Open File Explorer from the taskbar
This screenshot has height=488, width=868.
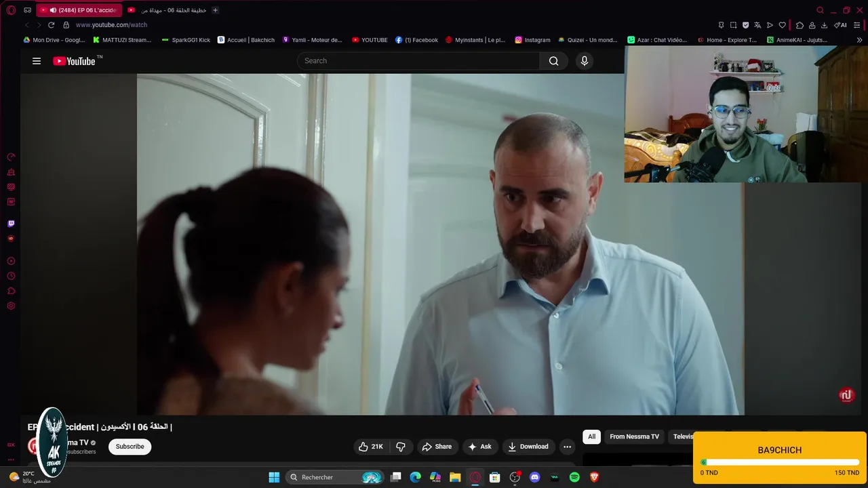click(455, 477)
